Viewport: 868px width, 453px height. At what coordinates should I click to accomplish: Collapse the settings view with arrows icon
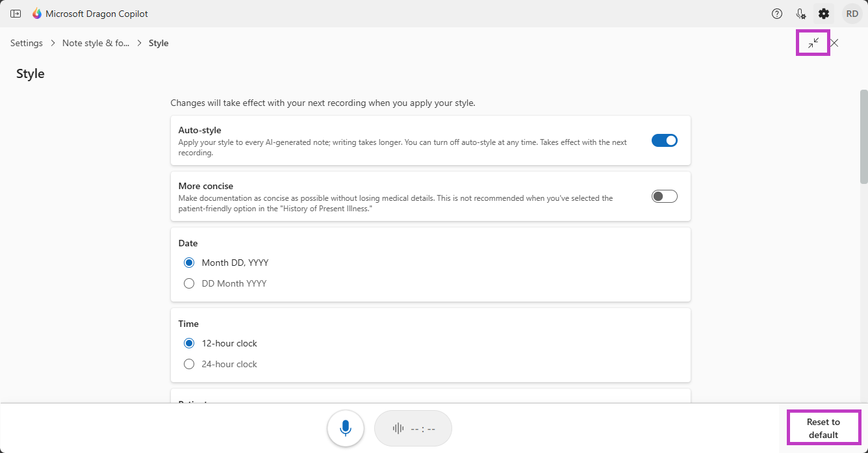(x=813, y=43)
